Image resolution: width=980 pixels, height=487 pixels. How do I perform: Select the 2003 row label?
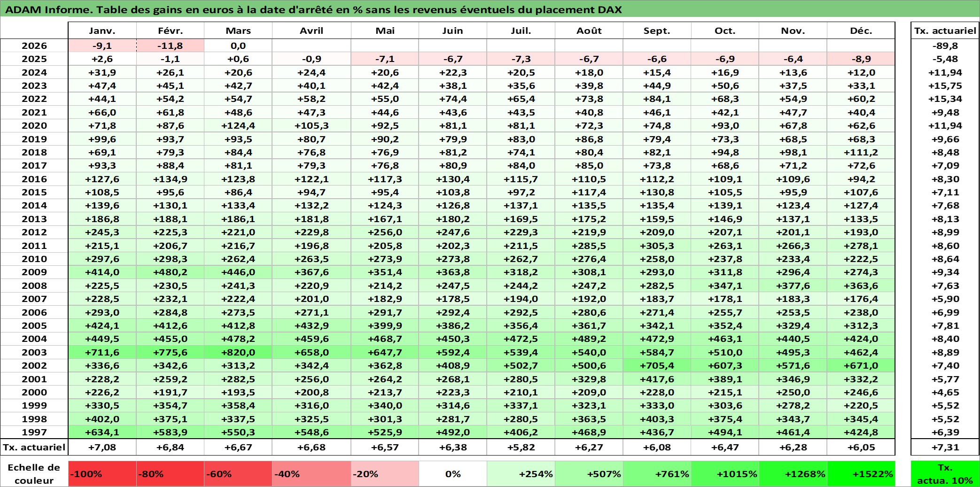pyautogui.click(x=34, y=352)
